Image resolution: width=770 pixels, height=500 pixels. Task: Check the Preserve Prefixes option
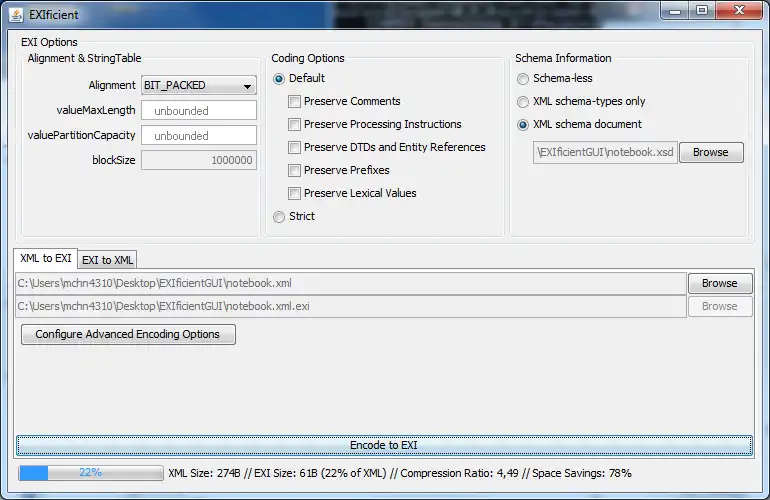click(294, 170)
